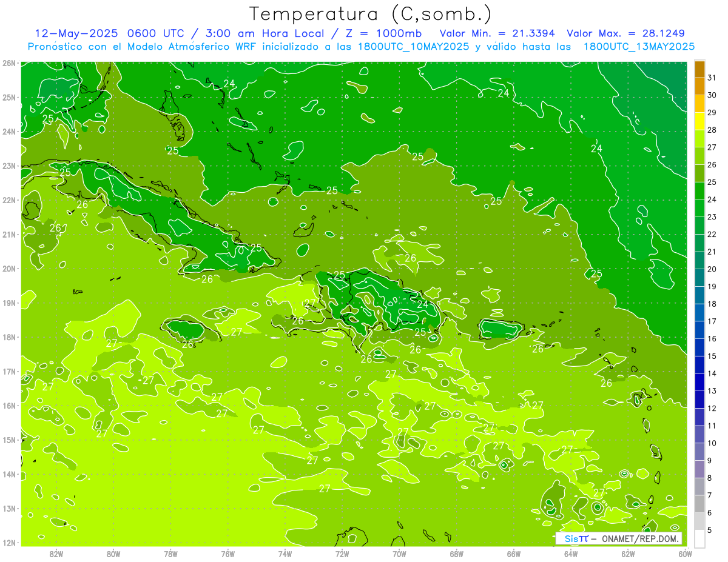
Task: Click the color bar label 31
Action: [712, 78]
